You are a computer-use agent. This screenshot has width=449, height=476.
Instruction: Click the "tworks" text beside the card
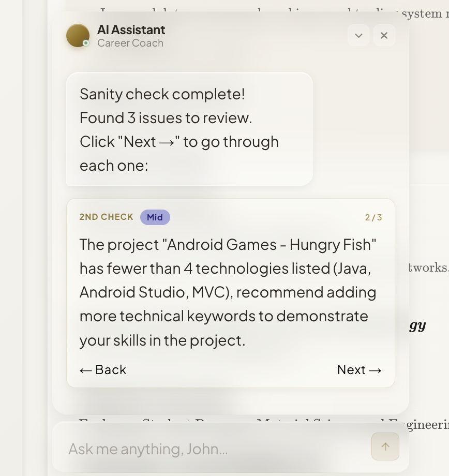pos(428,268)
